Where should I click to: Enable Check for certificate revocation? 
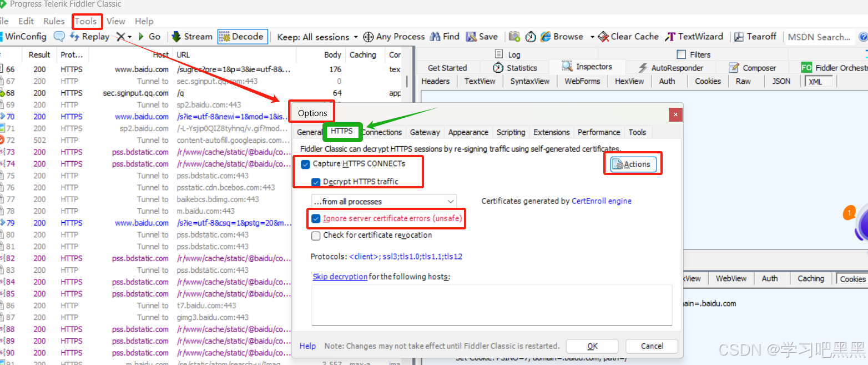315,236
